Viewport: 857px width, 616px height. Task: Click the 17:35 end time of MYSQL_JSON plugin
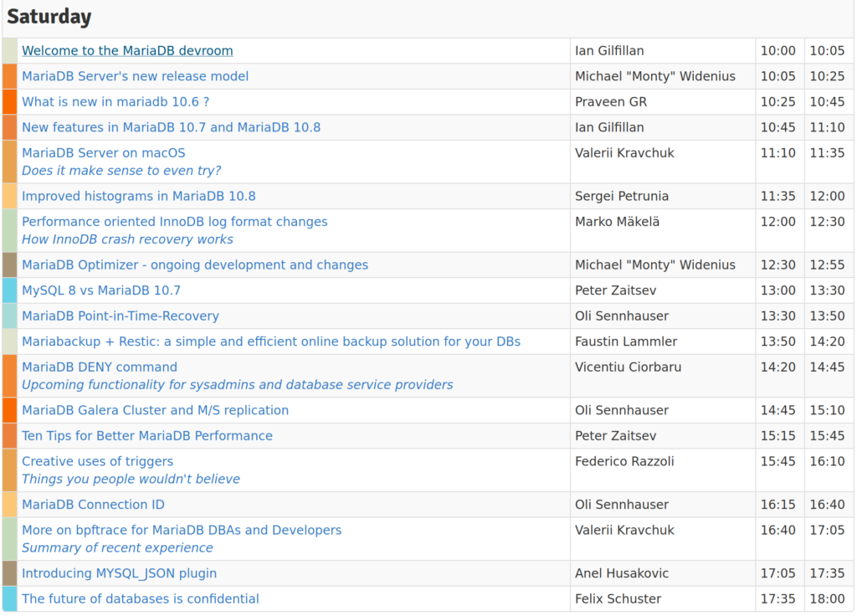point(827,573)
